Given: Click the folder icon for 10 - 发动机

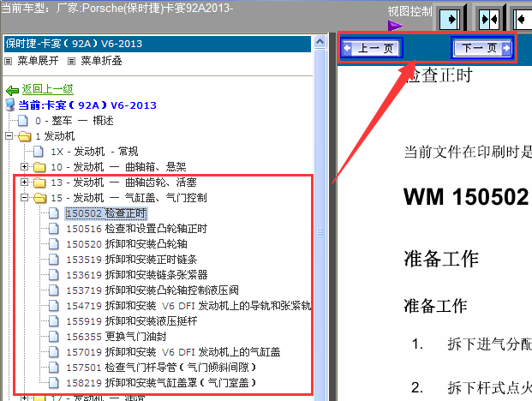Looking at the screenshot, I should point(39,167).
